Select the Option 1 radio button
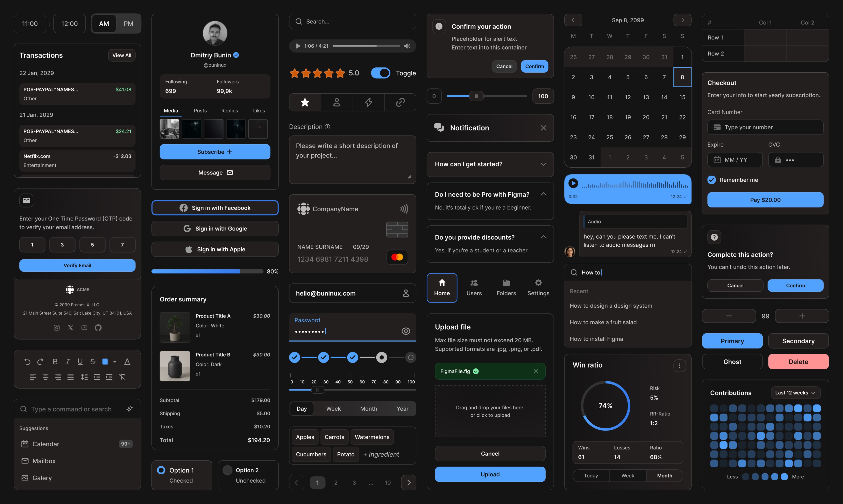 tap(161, 470)
